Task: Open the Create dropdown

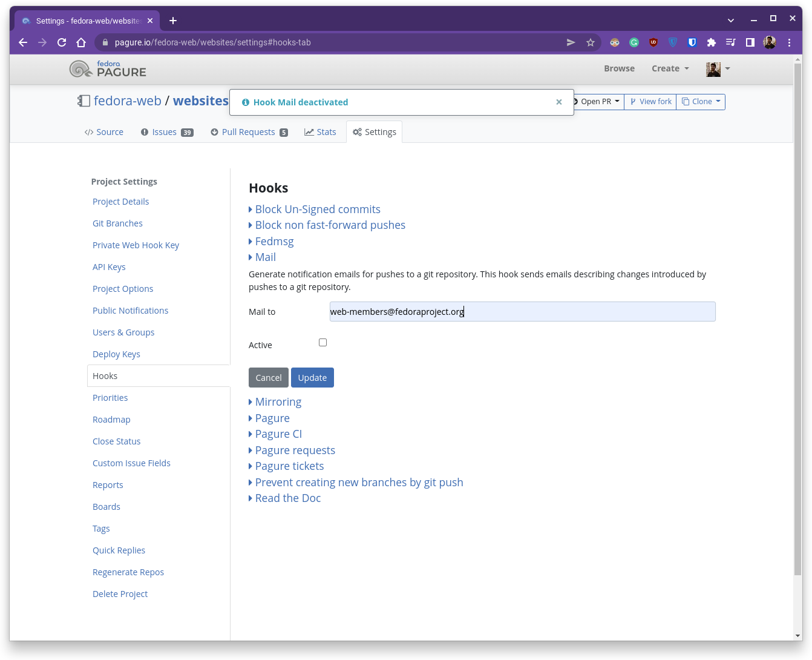Action: (670, 68)
